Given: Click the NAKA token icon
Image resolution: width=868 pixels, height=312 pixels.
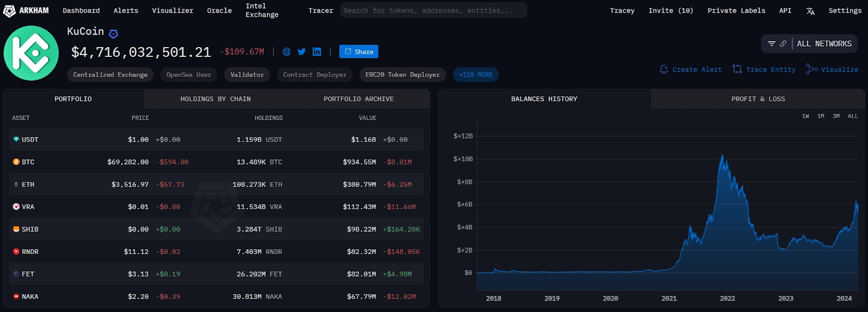Looking at the screenshot, I should (16, 296).
